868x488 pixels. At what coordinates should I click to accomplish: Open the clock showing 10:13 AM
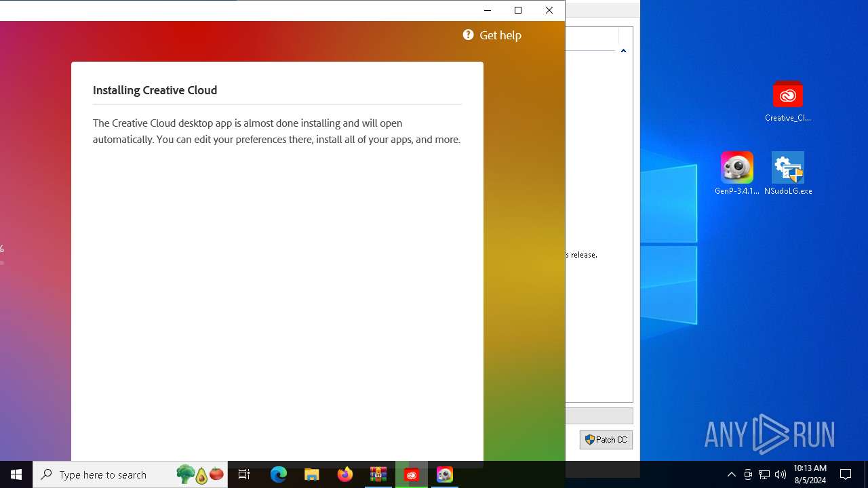tap(810, 474)
